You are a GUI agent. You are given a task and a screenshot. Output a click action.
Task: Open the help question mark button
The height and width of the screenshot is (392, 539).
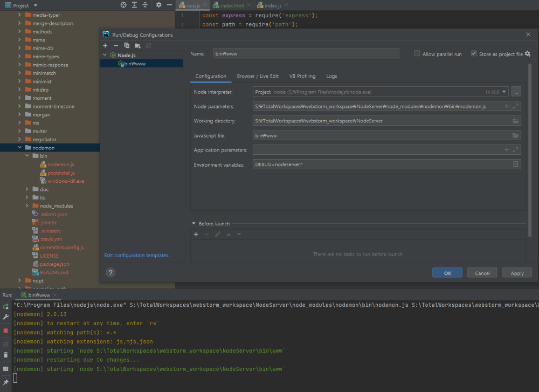click(x=110, y=273)
